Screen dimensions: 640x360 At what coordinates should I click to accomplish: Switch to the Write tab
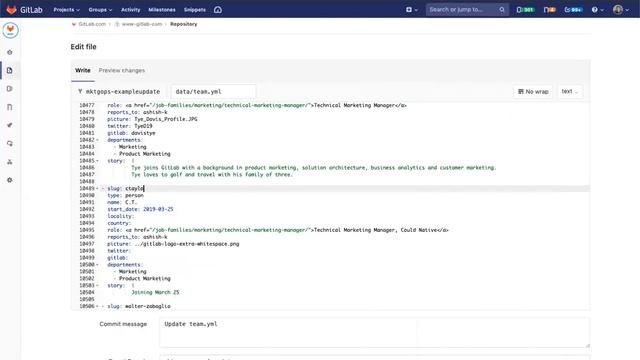click(82, 71)
